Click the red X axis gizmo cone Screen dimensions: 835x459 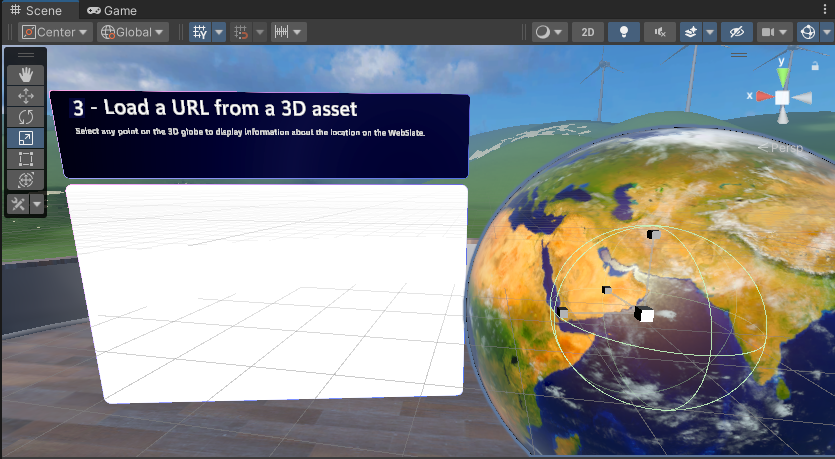tap(764, 96)
